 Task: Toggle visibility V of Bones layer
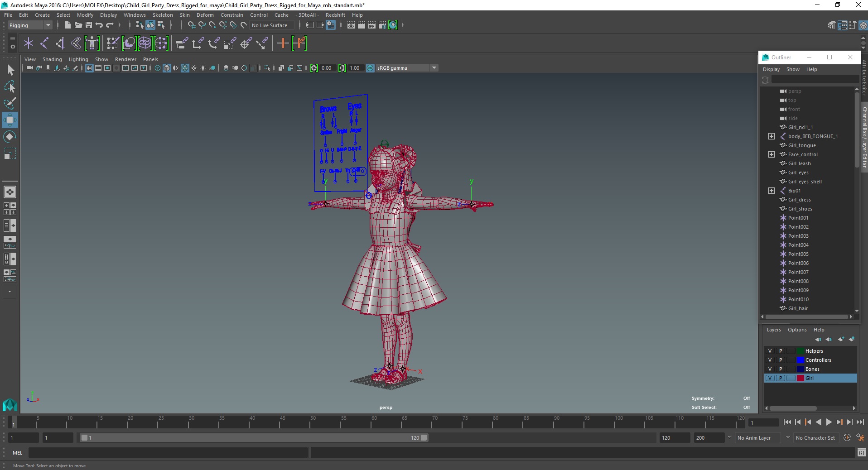tap(770, 369)
